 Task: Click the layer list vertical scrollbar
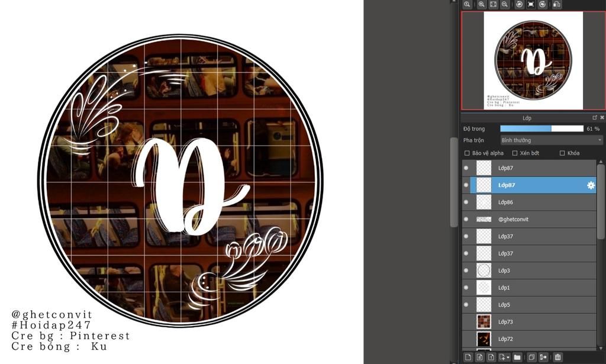pyautogui.click(x=601, y=202)
